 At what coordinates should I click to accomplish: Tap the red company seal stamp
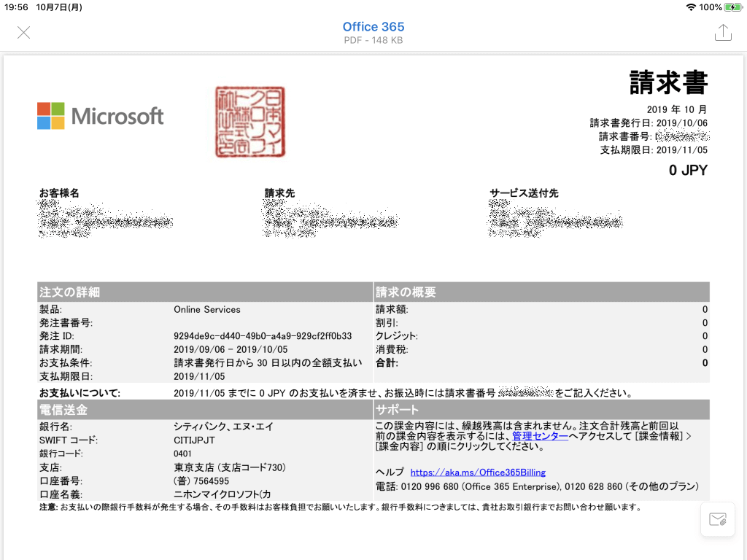250,122
